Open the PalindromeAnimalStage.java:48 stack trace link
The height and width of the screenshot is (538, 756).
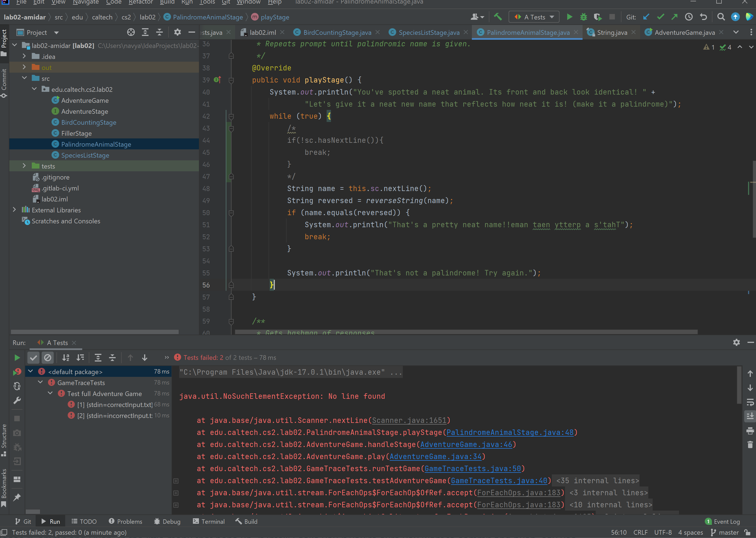pos(510,432)
